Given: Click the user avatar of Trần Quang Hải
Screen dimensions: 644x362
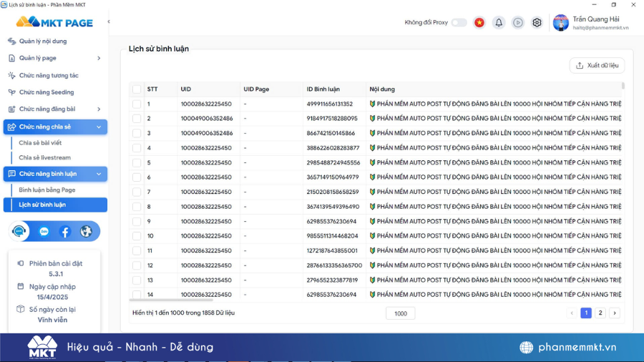Looking at the screenshot, I should [x=560, y=23].
